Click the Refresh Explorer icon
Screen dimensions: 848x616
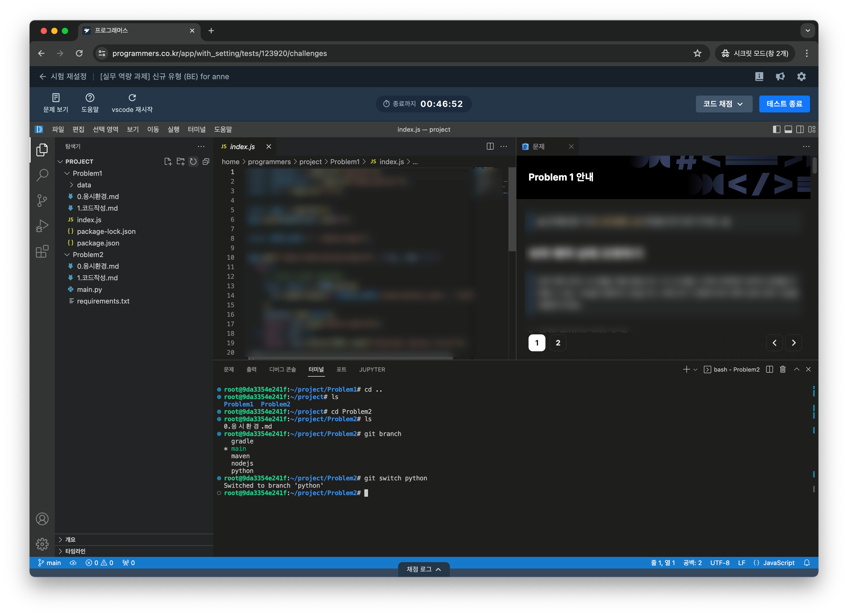pos(193,162)
